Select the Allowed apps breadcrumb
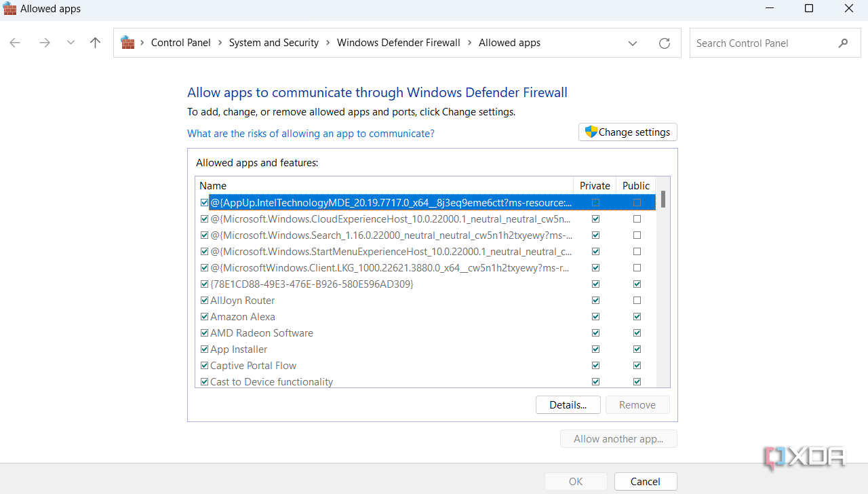The width and height of the screenshot is (868, 494). [x=510, y=43]
